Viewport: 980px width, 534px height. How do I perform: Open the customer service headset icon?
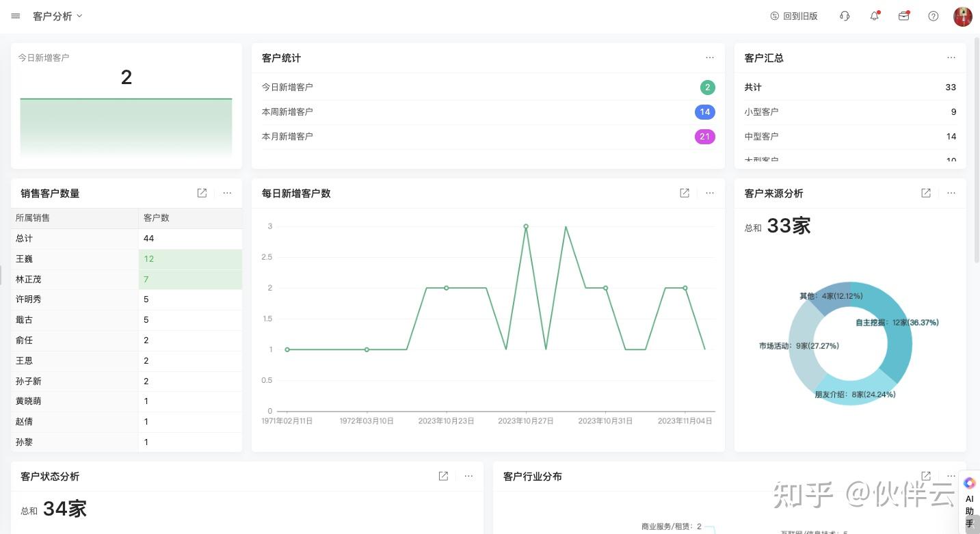tap(845, 16)
